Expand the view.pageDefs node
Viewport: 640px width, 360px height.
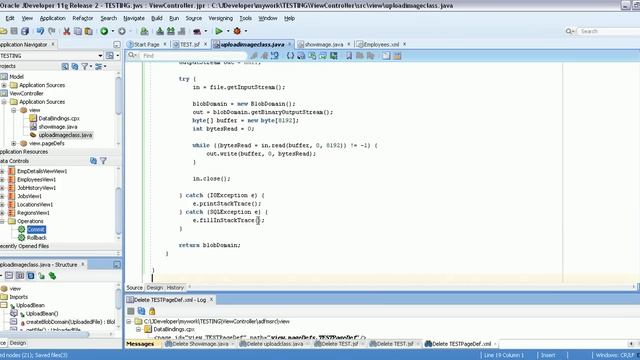13,143
